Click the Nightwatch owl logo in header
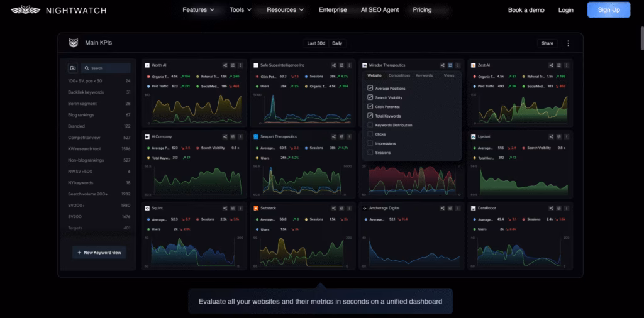The height and width of the screenshot is (318, 644). pos(25,10)
